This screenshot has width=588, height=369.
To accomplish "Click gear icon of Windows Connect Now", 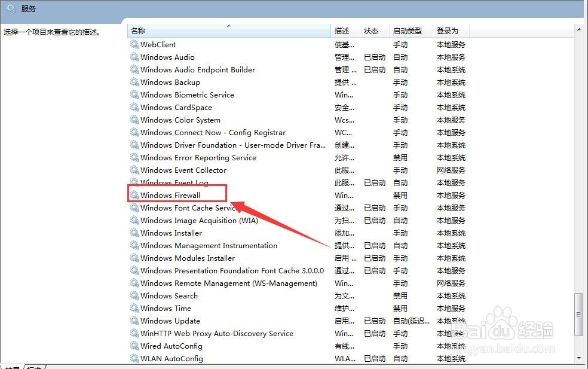I will (x=134, y=133).
